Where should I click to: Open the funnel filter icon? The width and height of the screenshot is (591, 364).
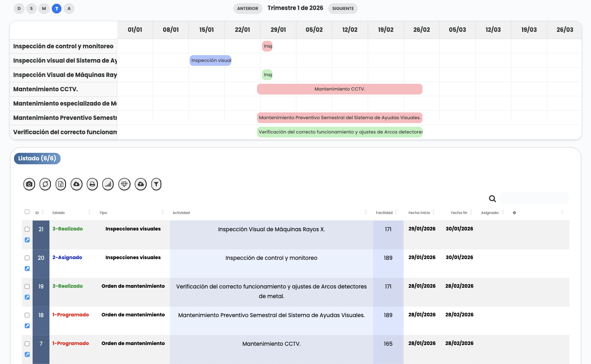[x=156, y=184]
